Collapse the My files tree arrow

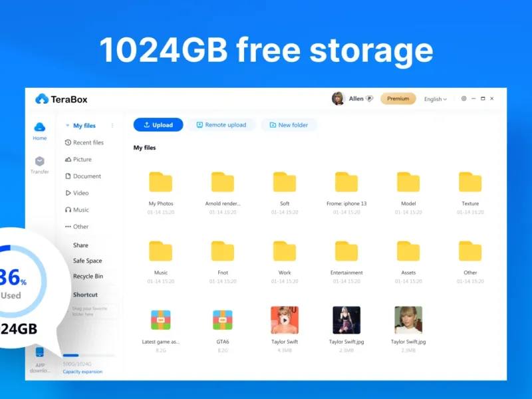point(67,126)
